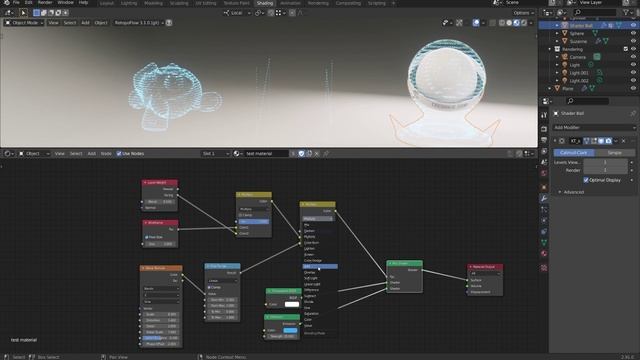Open shader type Object dropdown in node editor
This screenshot has width=640, height=360.
[x=33, y=153]
